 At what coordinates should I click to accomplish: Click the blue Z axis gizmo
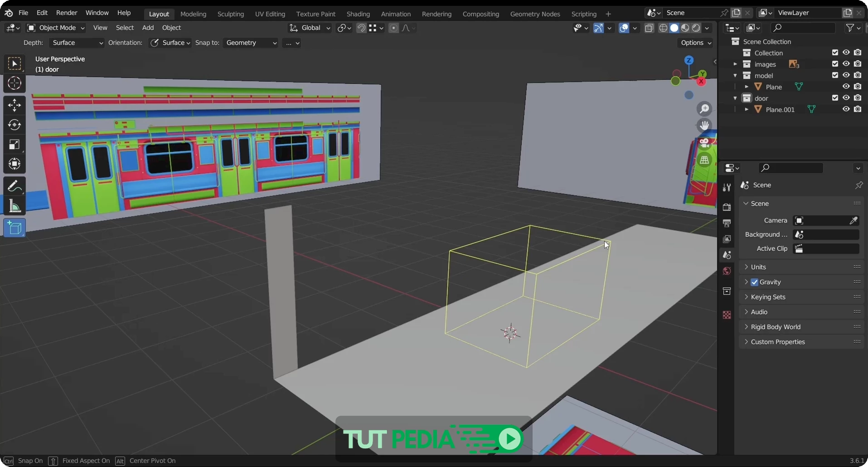point(689,60)
